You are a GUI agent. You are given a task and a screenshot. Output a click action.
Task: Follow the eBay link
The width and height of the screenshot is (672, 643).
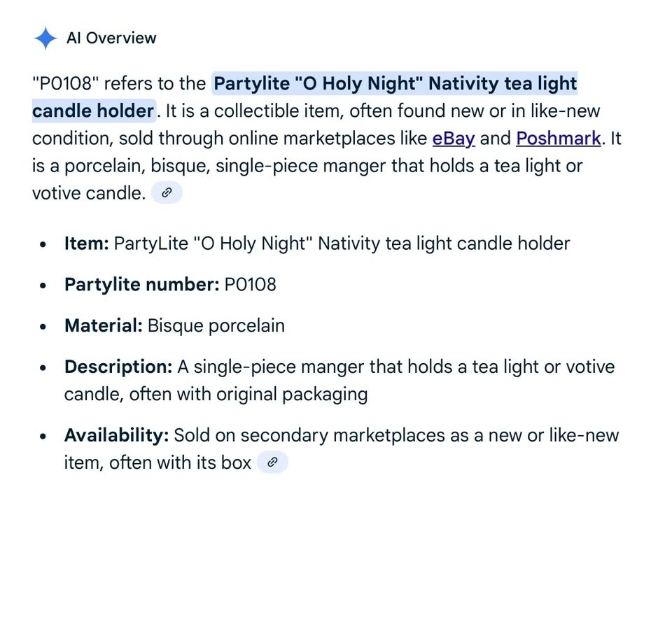coord(454,139)
